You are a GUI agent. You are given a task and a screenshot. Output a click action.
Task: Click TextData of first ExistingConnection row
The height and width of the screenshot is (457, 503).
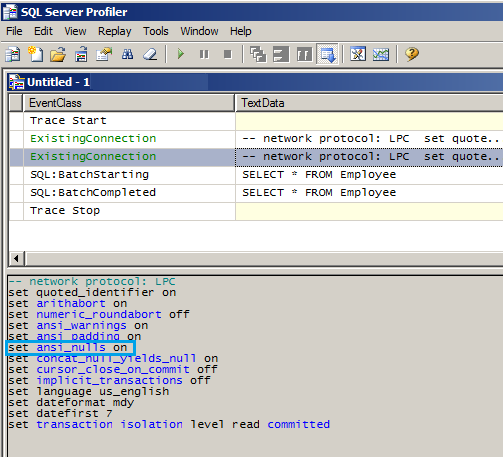tap(369, 139)
